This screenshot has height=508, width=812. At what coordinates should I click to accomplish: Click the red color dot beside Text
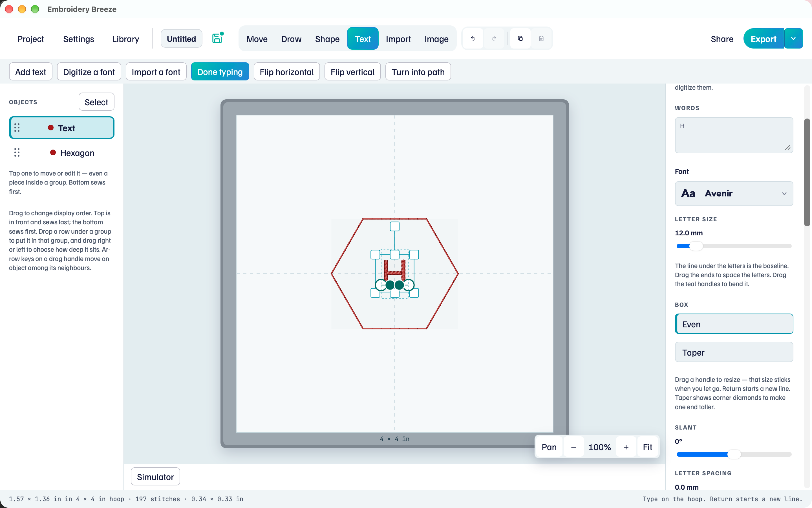tap(51, 128)
